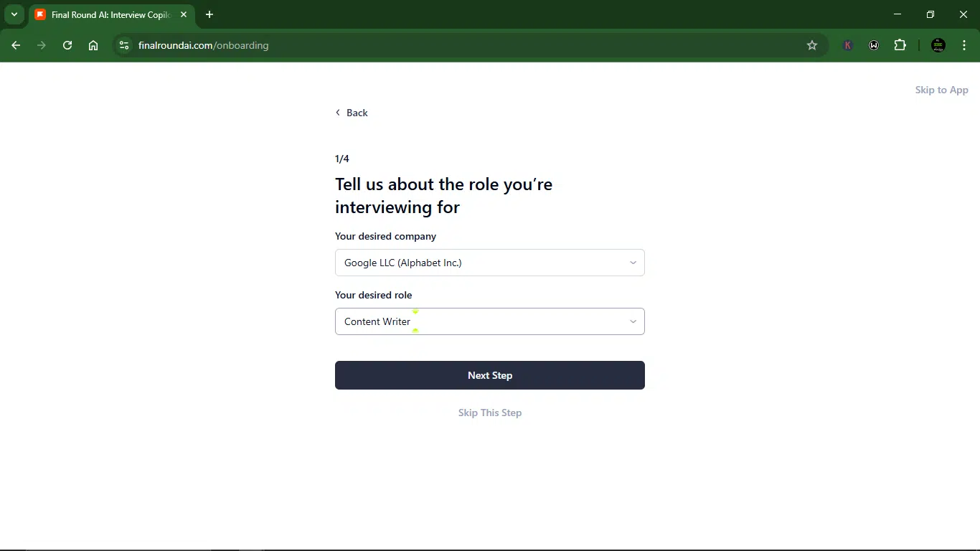Click the 'Your desired company' label
980x551 pixels.
[x=385, y=236]
